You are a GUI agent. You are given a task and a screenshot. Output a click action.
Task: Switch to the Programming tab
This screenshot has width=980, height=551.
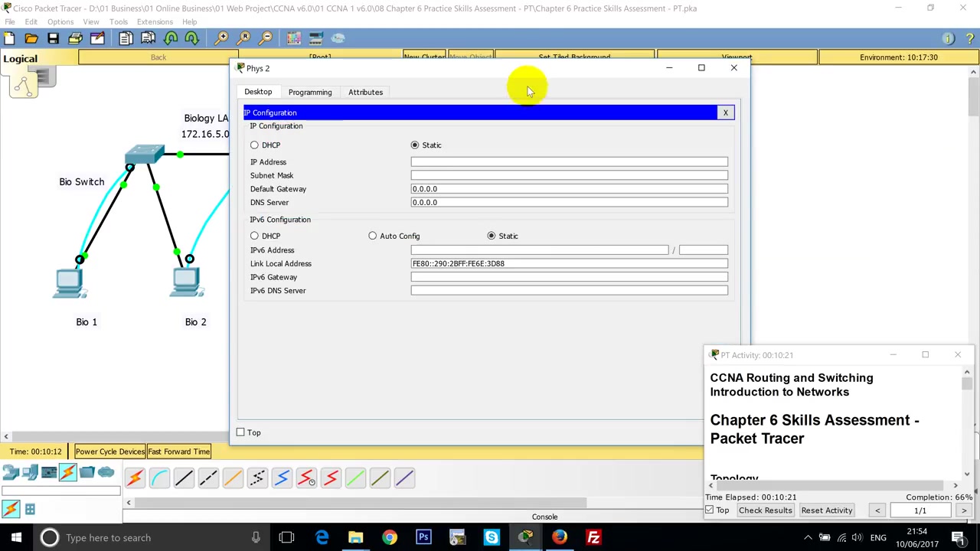[310, 92]
